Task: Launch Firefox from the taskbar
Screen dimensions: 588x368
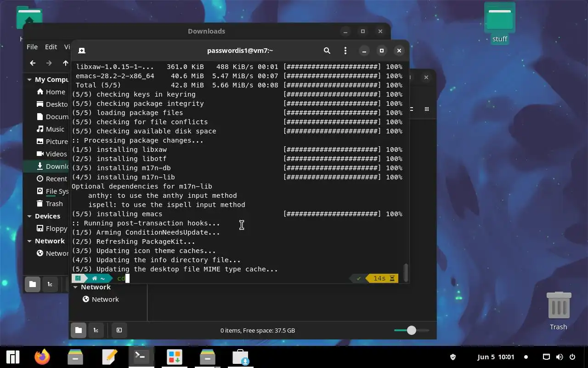Action: 42,357
